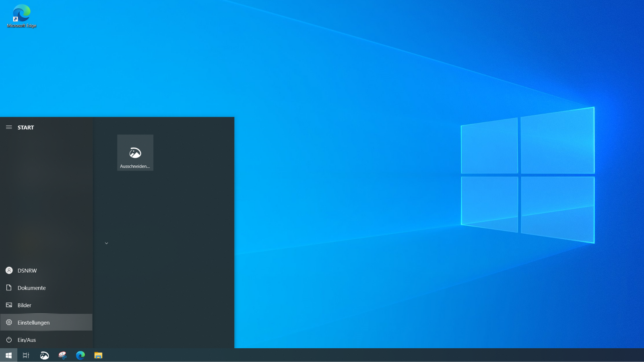Screen dimensions: 644x362
Task: Click the power icon beside Ein/Aus
Action: 9,340
